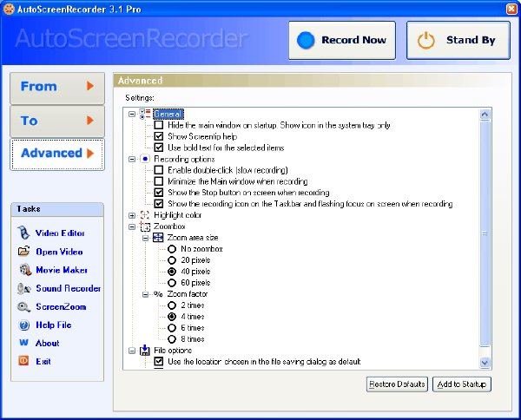Set zoom factor to 8 times

172,339
